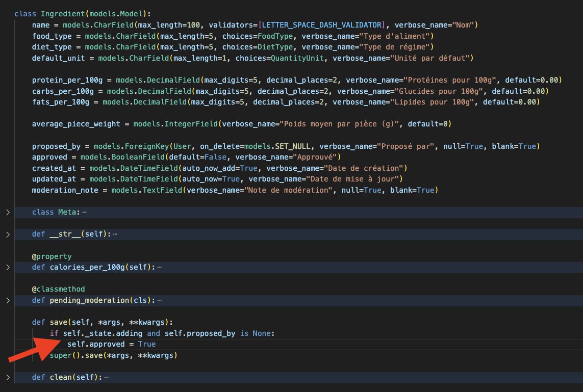This screenshot has height=392, width=583.
Task: Click the @classmethod decorator
Action: pos(58,289)
